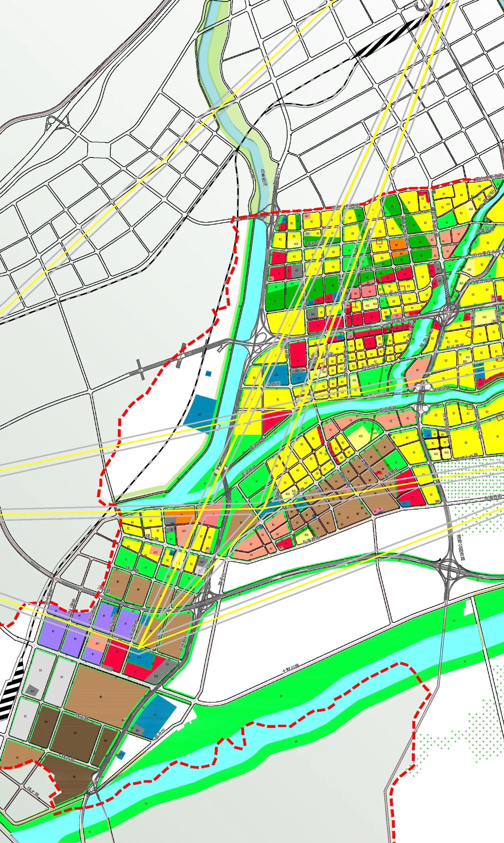504x843 pixels.
Task: Click the U16 blue parcel label
Action: (x=139, y=658)
